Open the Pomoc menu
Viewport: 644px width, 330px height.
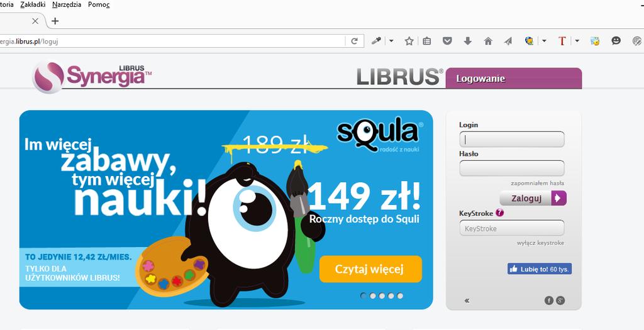click(99, 5)
